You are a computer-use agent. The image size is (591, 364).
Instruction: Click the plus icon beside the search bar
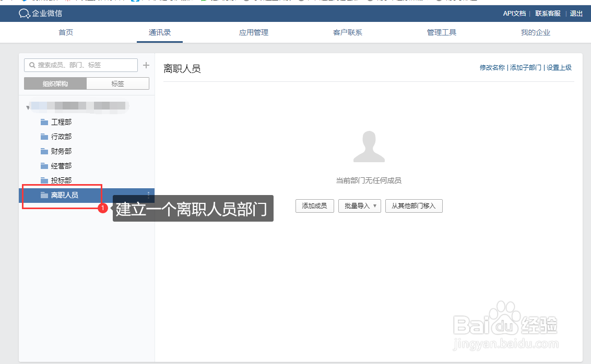[x=146, y=65]
